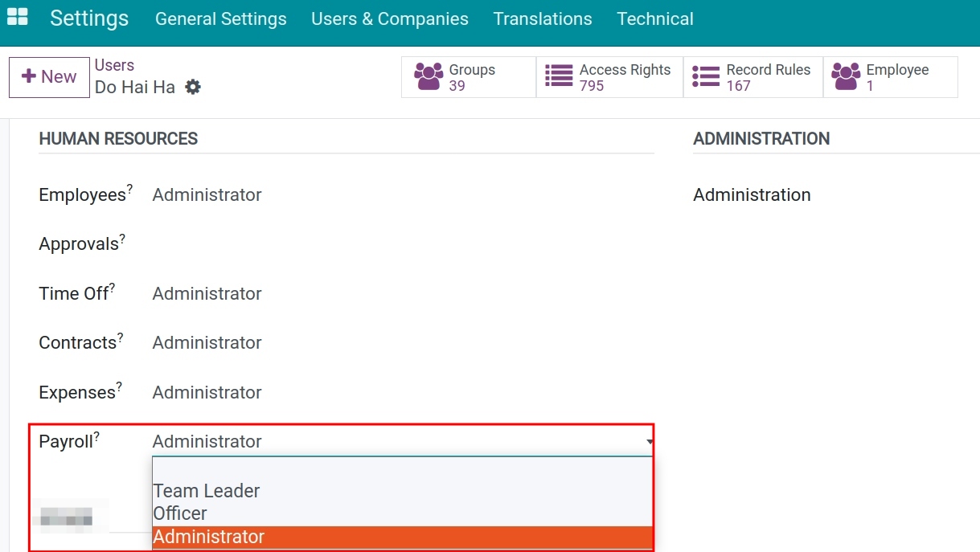980x552 pixels.
Task: Click the Do Hai Ha record name
Action: point(135,88)
